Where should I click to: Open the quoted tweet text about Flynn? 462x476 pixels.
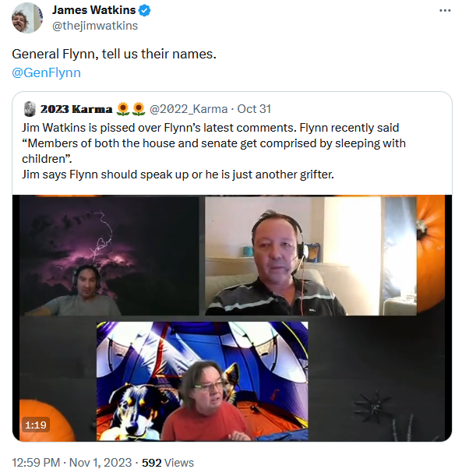[x=213, y=151]
